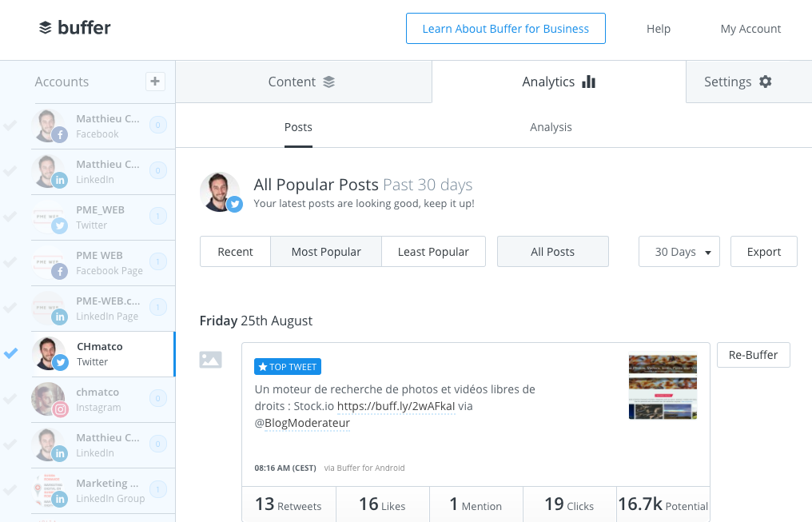Click the All Posts button
This screenshot has width=812, height=522.
point(552,252)
